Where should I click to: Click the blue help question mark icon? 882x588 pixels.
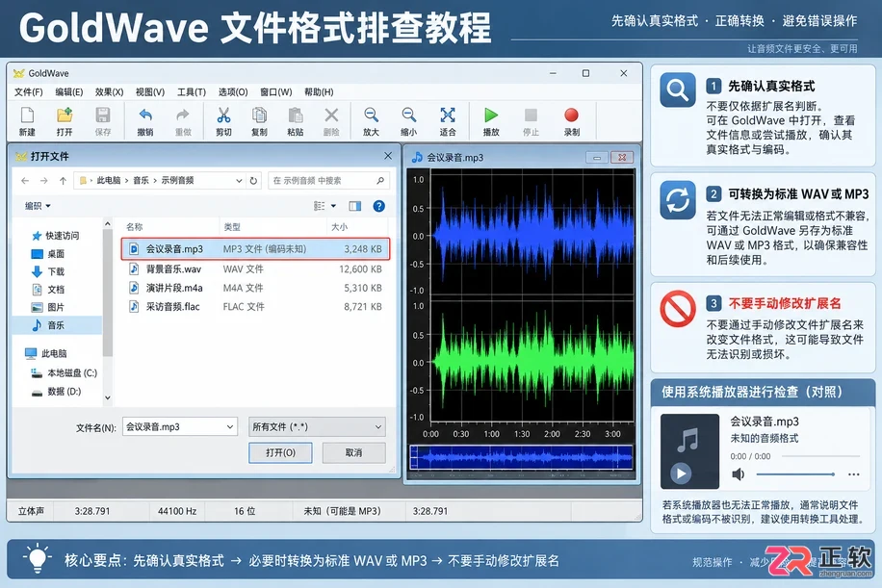tap(379, 206)
